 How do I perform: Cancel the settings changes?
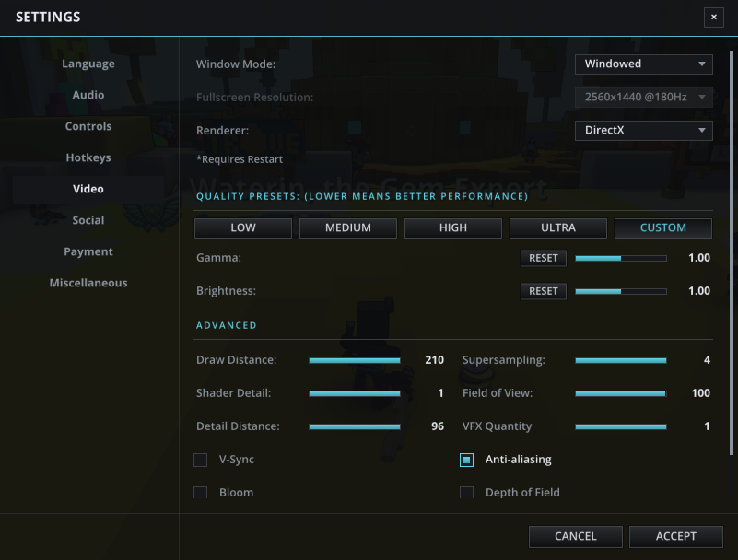576,536
